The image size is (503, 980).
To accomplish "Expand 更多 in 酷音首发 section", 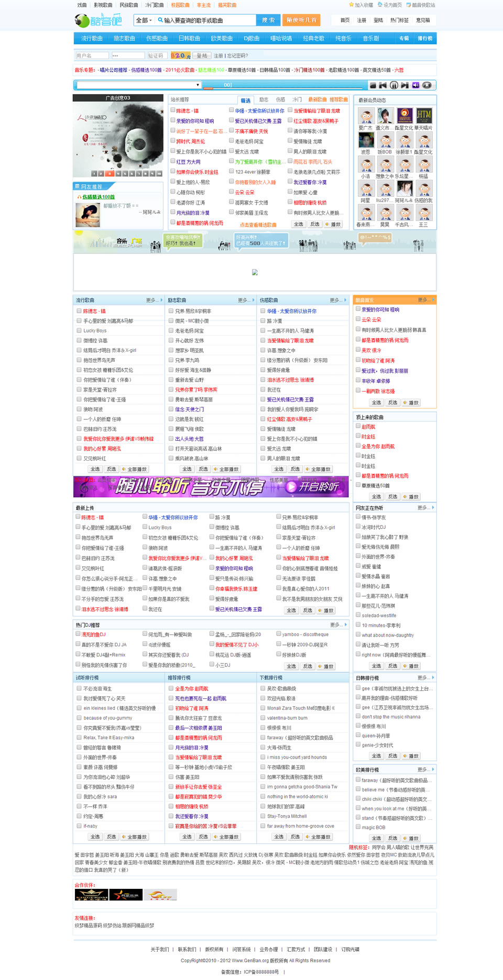I will (x=425, y=300).
